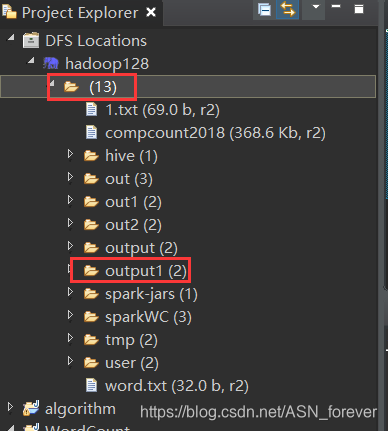Expand the sparkWC folder
Screen dimensions: 388x431
tap(70, 315)
